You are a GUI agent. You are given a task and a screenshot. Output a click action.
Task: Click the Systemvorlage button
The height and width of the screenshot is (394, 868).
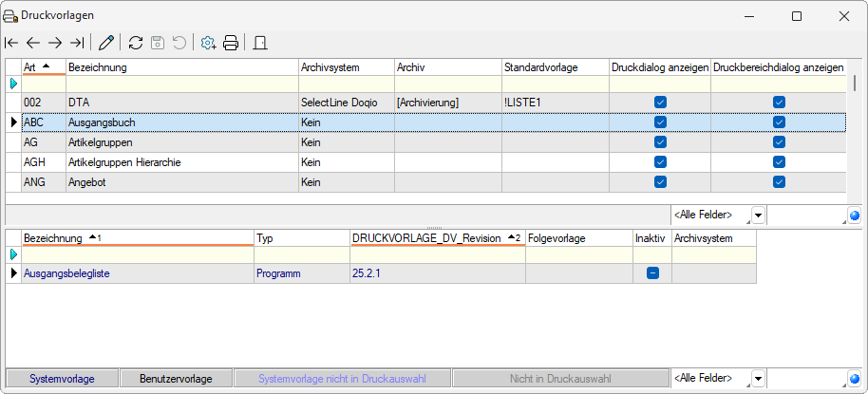[x=62, y=379]
